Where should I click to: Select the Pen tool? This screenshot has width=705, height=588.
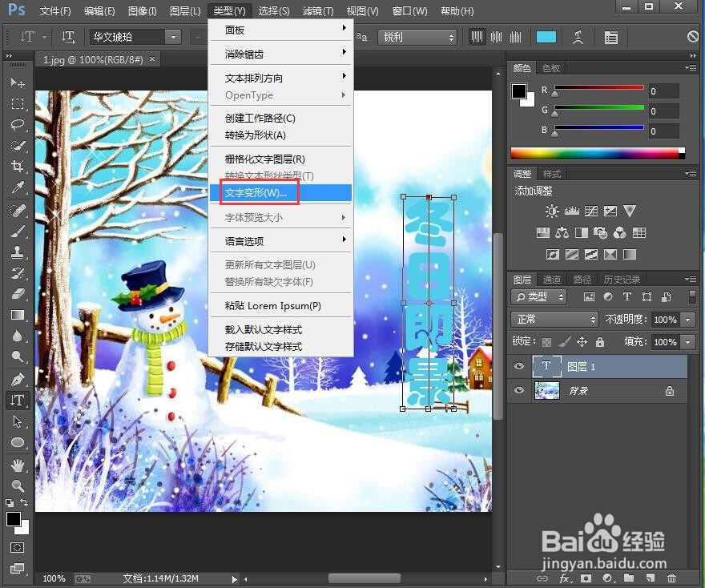tap(17, 380)
